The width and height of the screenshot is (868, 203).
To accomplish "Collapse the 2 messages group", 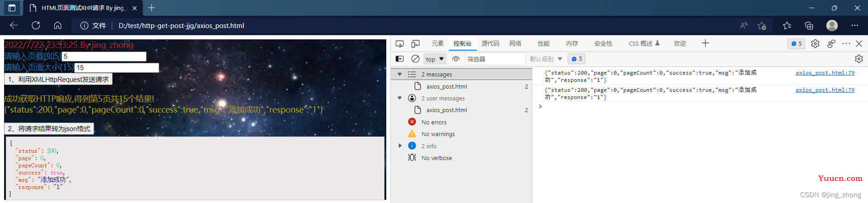I will tap(399, 74).
